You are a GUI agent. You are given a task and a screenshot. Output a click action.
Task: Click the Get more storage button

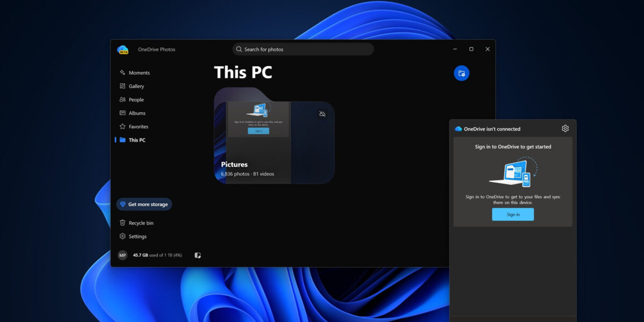click(144, 204)
